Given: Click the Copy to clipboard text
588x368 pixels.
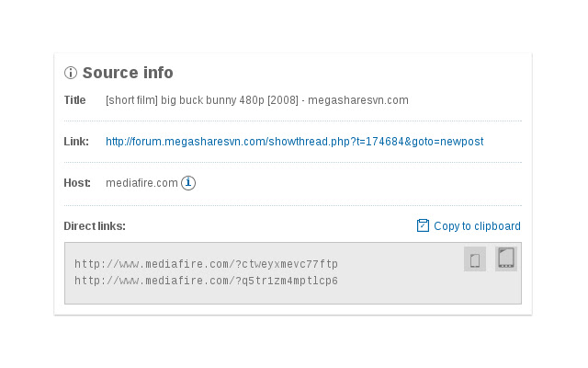Looking at the screenshot, I should 477,226.
